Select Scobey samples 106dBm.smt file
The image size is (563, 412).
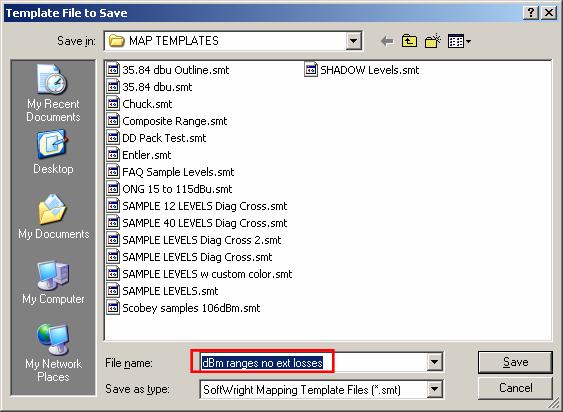click(183, 308)
